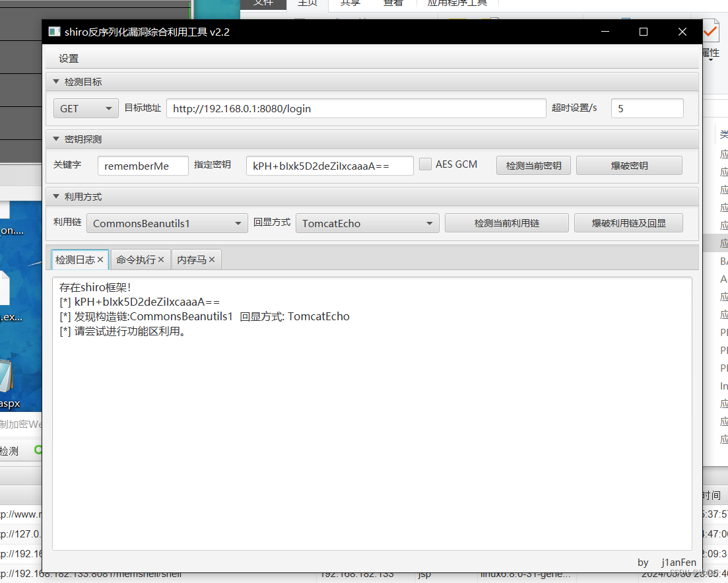Click the 检测当前利用链 button

point(506,223)
